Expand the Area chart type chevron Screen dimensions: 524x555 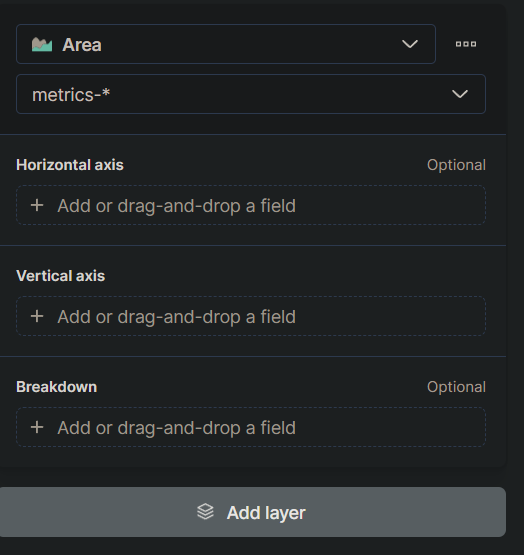point(410,44)
